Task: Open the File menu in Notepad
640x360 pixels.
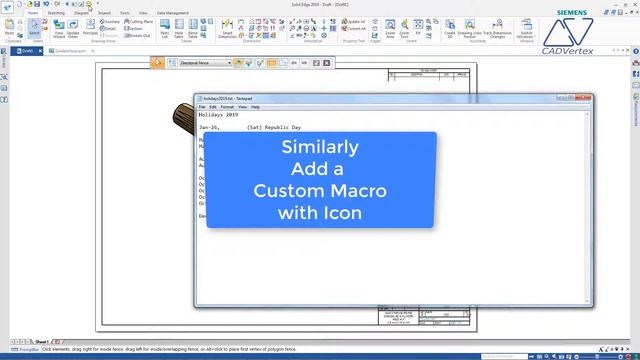Action: (x=202, y=107)
